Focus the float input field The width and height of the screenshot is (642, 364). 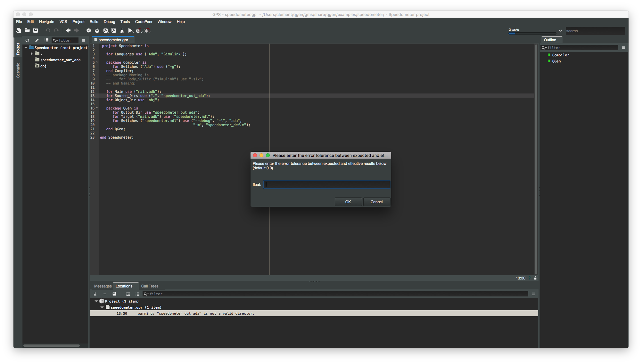(326, 184)
